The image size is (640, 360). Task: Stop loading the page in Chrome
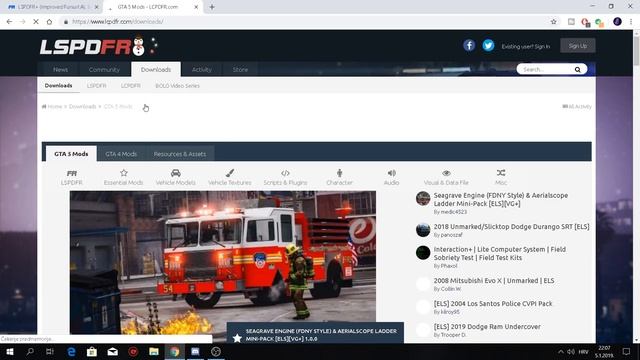pyautogui.click(x=36, y=22)
